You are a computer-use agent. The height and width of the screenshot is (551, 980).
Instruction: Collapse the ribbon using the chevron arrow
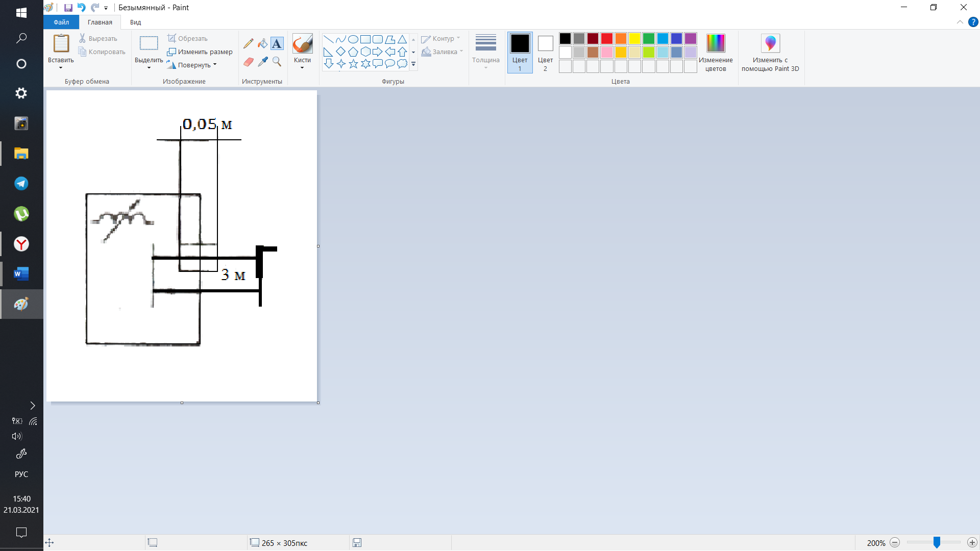960,22
